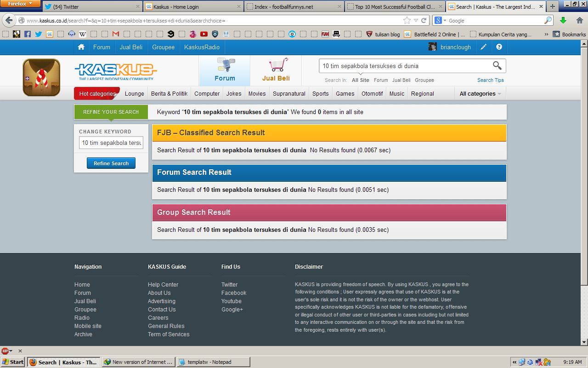Select the Jual Beli shopping cart tab

click(276, 70)
